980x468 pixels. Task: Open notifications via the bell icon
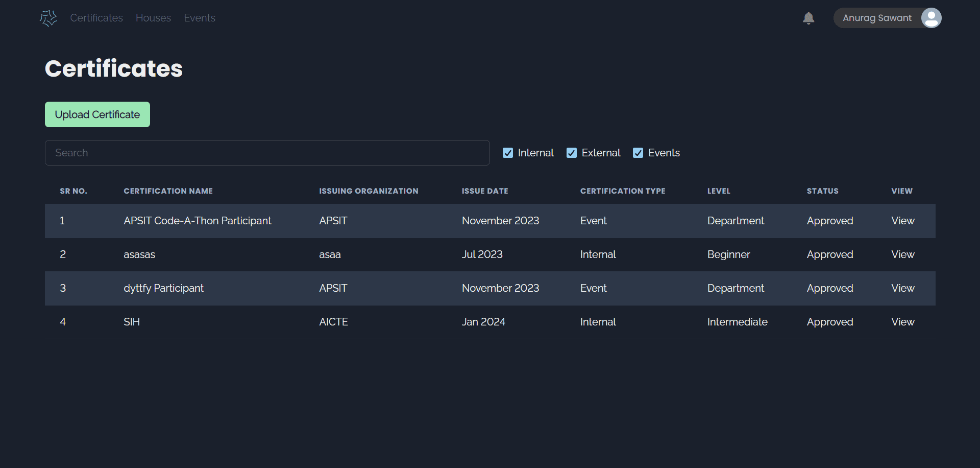pos(808,18)
